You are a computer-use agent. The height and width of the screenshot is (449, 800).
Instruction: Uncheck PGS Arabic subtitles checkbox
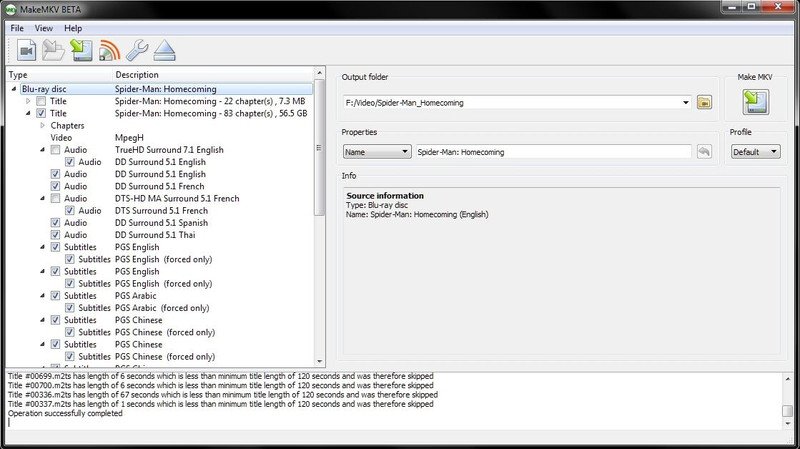coord(55,296)
